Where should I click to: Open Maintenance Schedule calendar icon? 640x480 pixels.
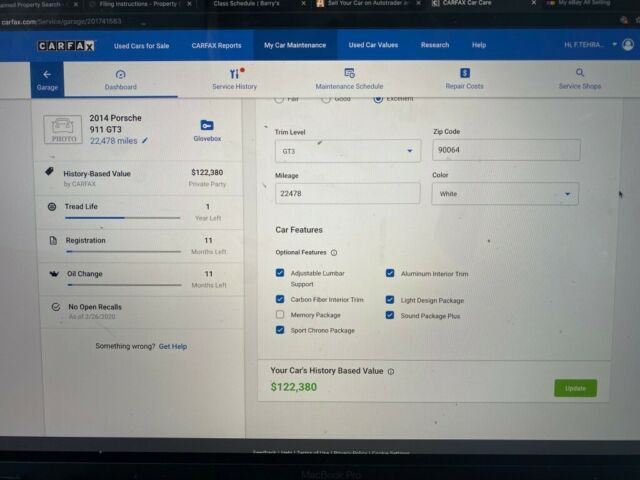[x=349, y=73]
